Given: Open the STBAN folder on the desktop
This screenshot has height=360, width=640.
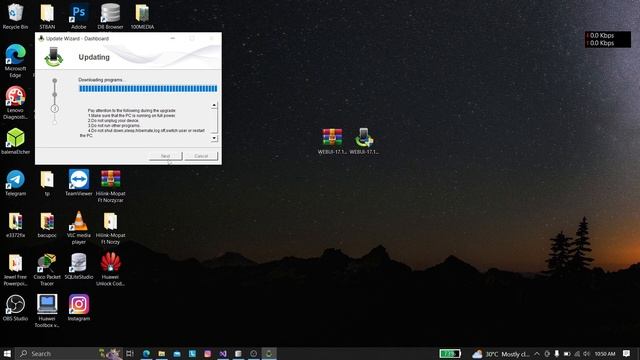Looking at the screenshot, I should point(47,16).
